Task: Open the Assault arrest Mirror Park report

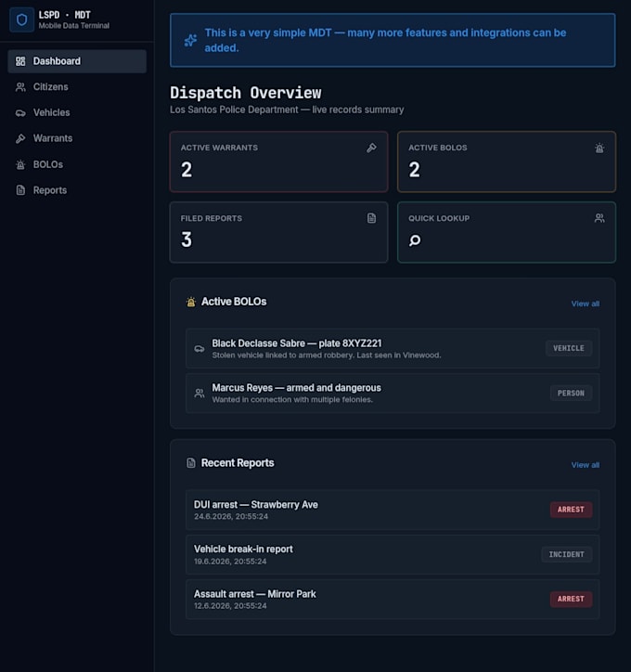Action: coord(393,600)
